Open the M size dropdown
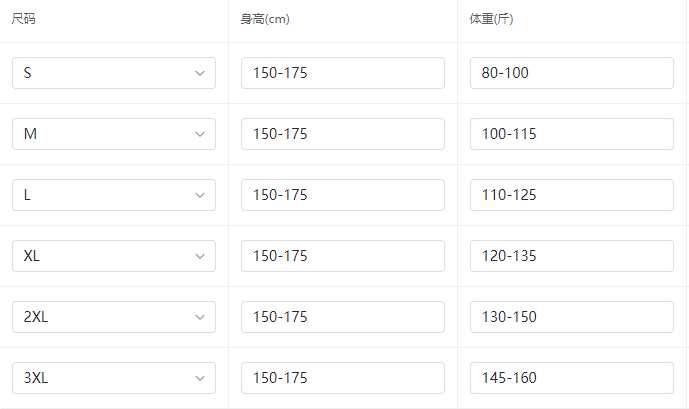This screenshot has width=689, height=409. (x=114, y=134)
